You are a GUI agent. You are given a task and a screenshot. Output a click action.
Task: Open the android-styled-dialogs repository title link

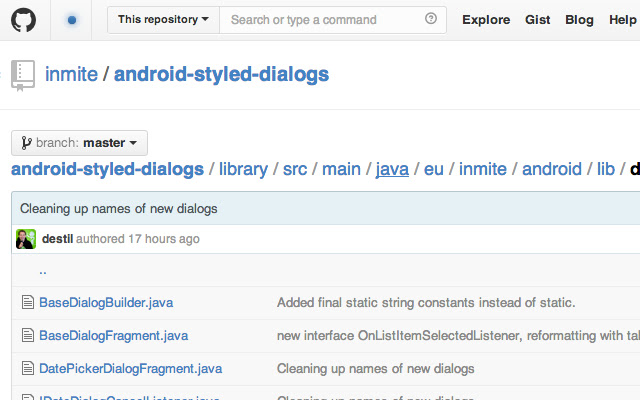point(221,74)
